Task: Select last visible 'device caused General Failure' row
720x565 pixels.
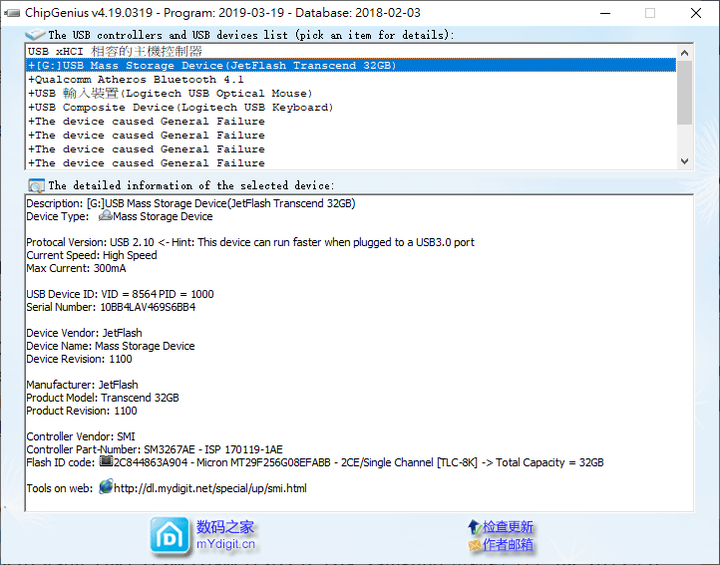Action: (x=351, y=163)
